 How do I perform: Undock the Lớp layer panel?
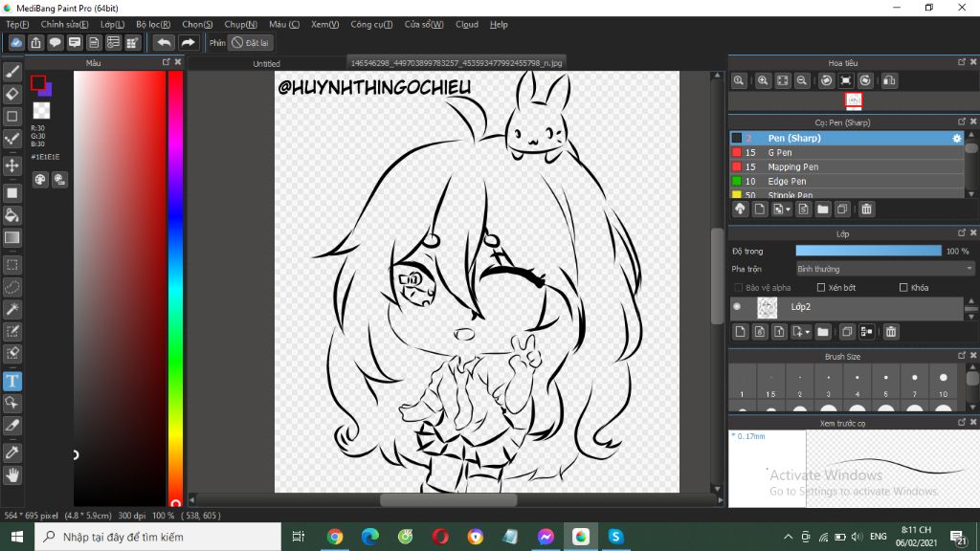pos(961,232)
